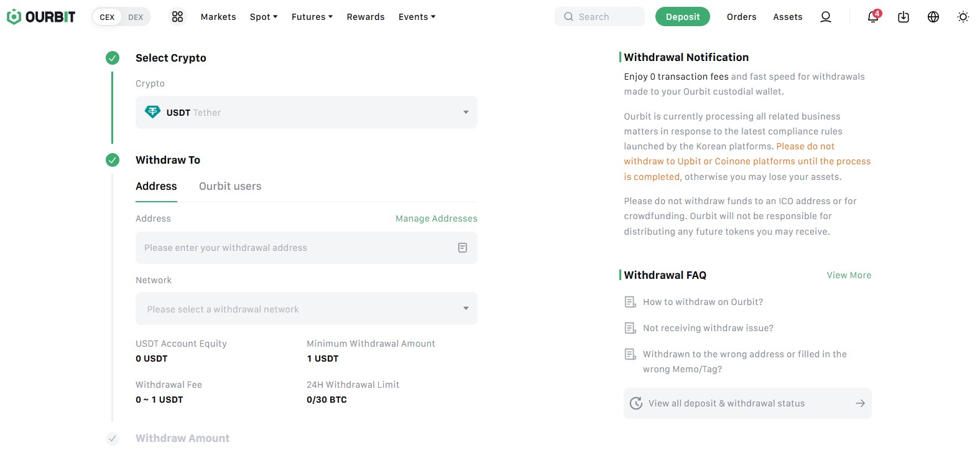Click the download app icon
This screenshot has height=450, width=980.
click(904, 17)
